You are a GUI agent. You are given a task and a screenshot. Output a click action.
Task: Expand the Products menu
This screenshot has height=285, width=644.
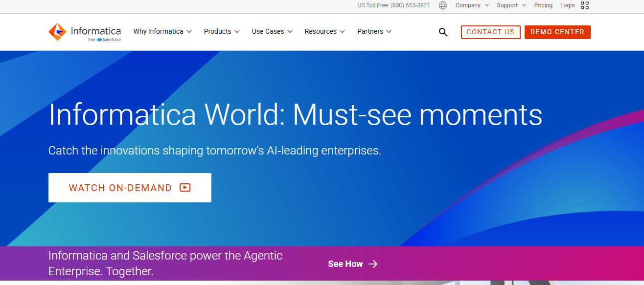(x=222, y=31)
